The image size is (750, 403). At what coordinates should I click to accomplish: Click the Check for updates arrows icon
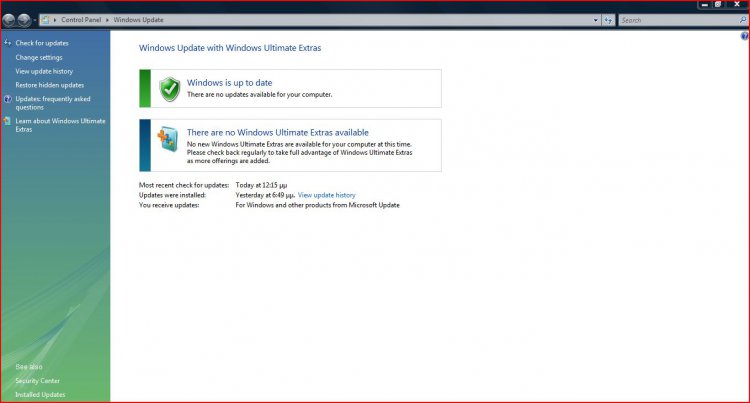pos(7,43)
